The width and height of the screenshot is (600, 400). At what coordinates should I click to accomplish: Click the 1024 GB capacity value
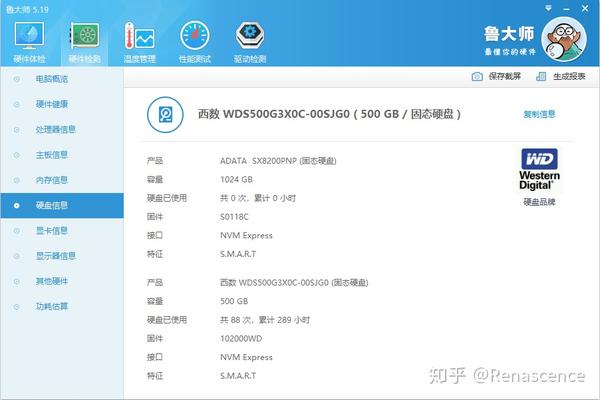pyautogui.click(x=236, y=180)
